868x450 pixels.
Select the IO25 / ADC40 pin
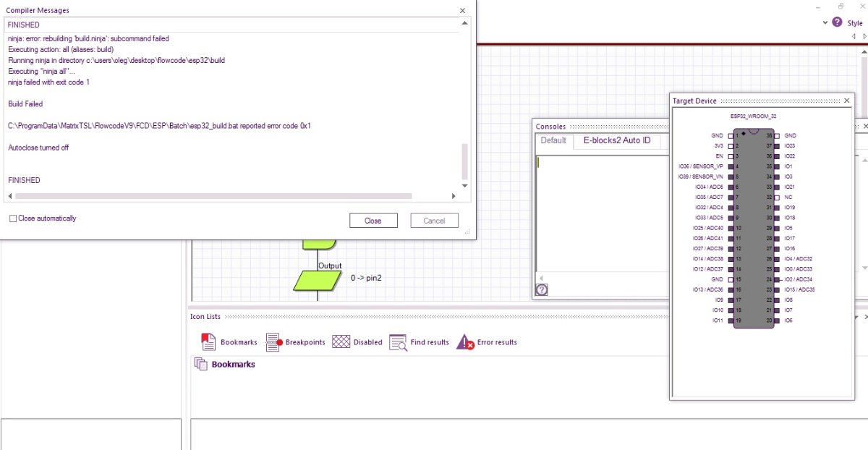730,228
